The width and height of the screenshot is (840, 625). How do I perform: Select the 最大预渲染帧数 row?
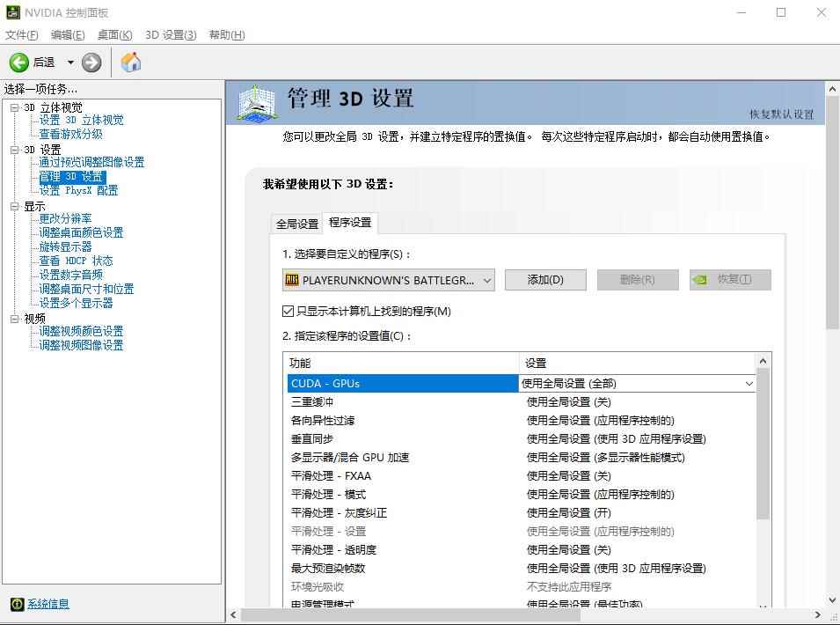click(x=522, y=569)
